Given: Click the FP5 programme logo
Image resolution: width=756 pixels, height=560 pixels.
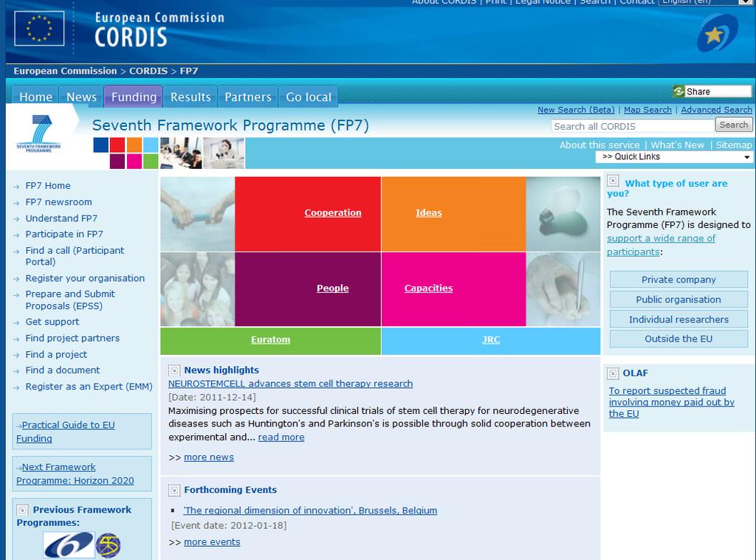Looking at the screenshot, I should pyautogui.click(x=108, y=545).
